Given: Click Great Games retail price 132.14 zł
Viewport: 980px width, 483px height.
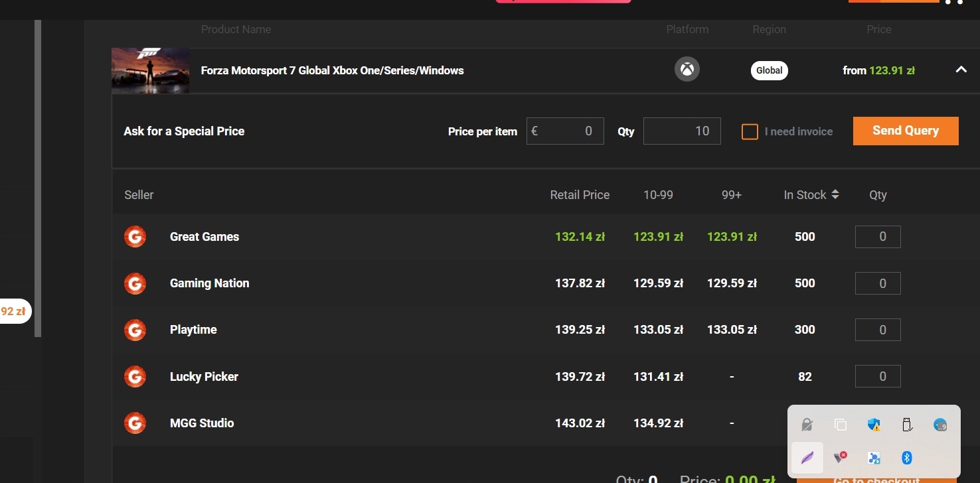Looking at the screenshot, I should click(580, 237).
